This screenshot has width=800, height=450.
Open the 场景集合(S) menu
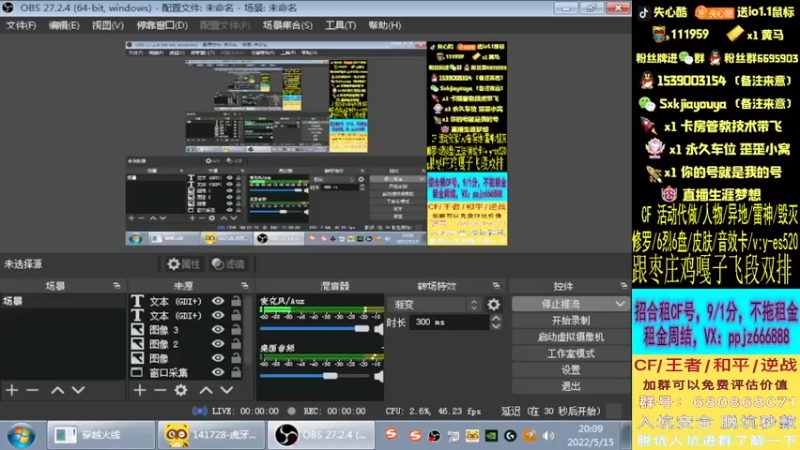(x=288, y=25)
